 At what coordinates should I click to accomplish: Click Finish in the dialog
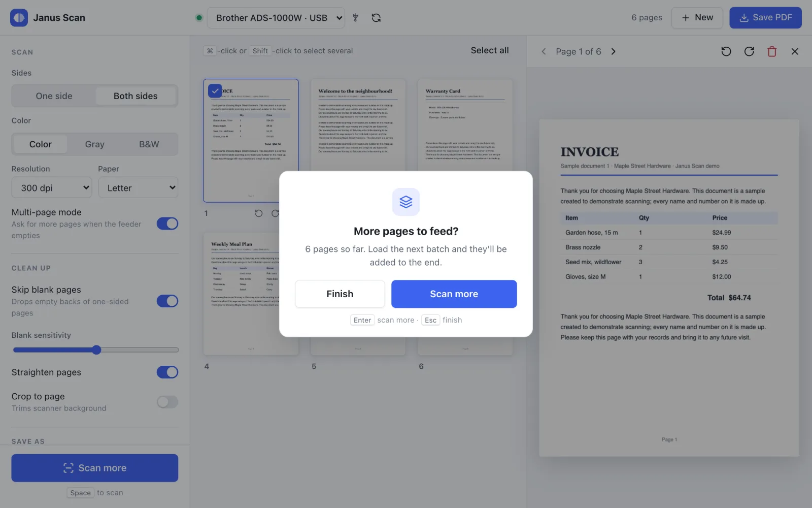click(340, 294)
